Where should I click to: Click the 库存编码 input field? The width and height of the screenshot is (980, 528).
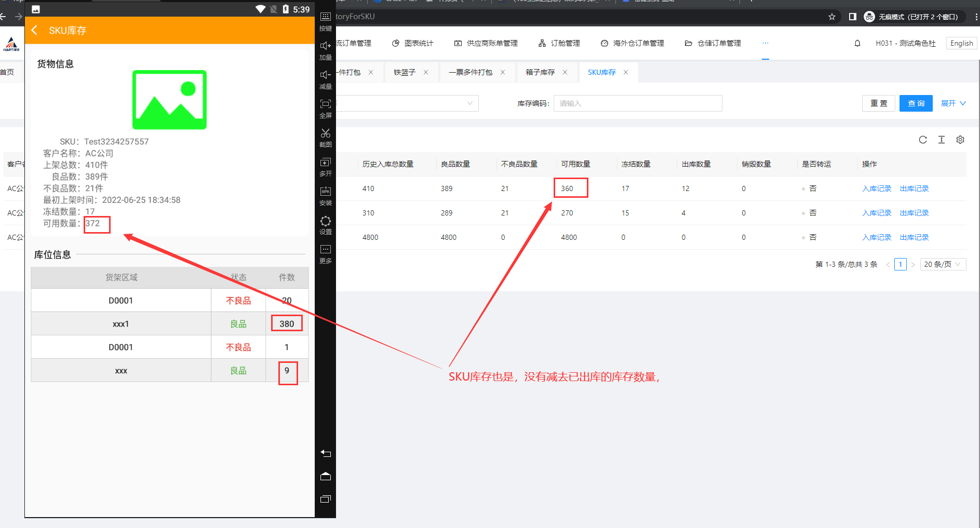637,103
